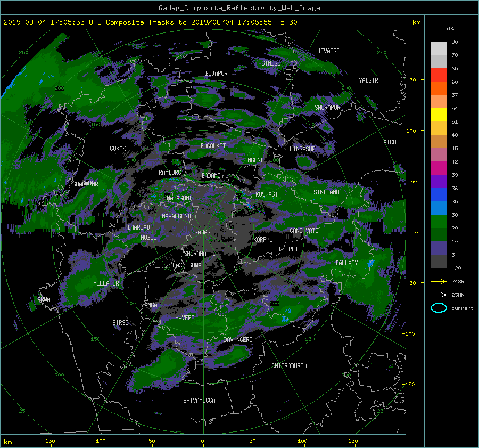
Task: Pick the yellow 51 dBZ legend swatch
Action: [x=439, y=115]
